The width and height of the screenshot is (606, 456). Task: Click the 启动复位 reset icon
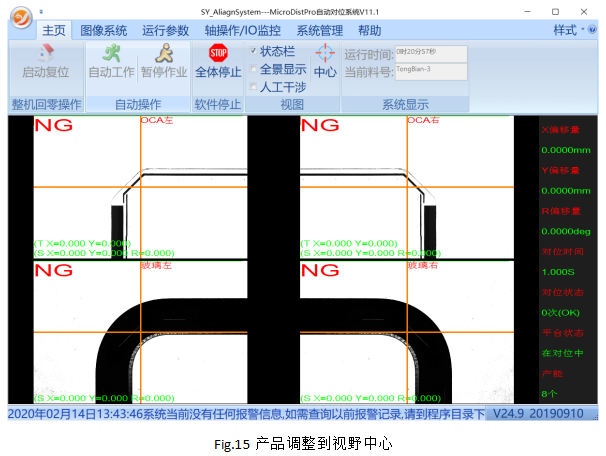45,52
